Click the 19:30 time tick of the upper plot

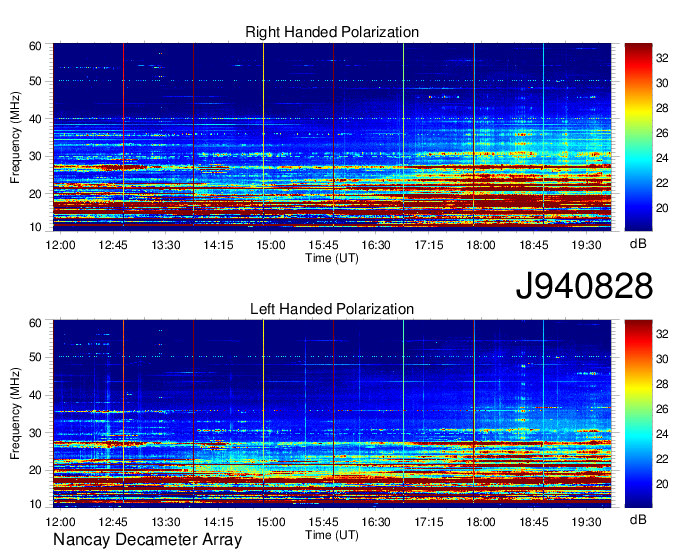[586, 245]
